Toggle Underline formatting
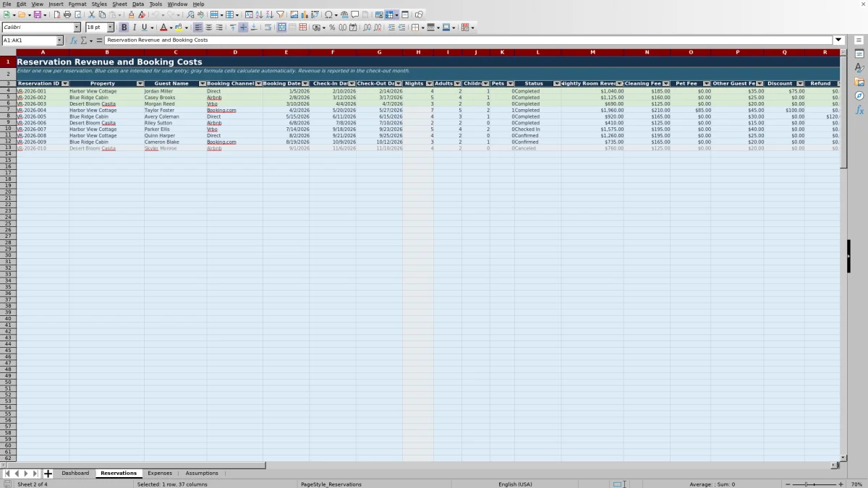The height and width of the screenshot is (488, 868). pyautogui.click(x=144, y=27)
